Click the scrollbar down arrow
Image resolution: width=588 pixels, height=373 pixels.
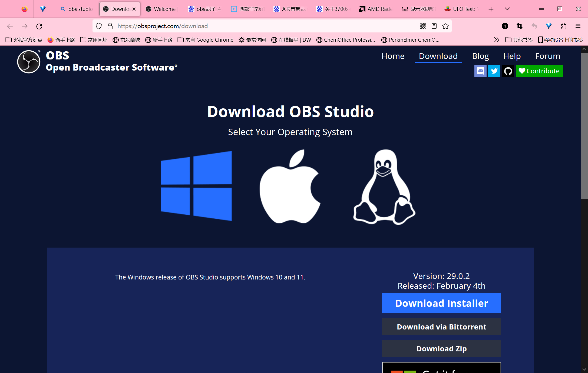(x=584, y=369)
